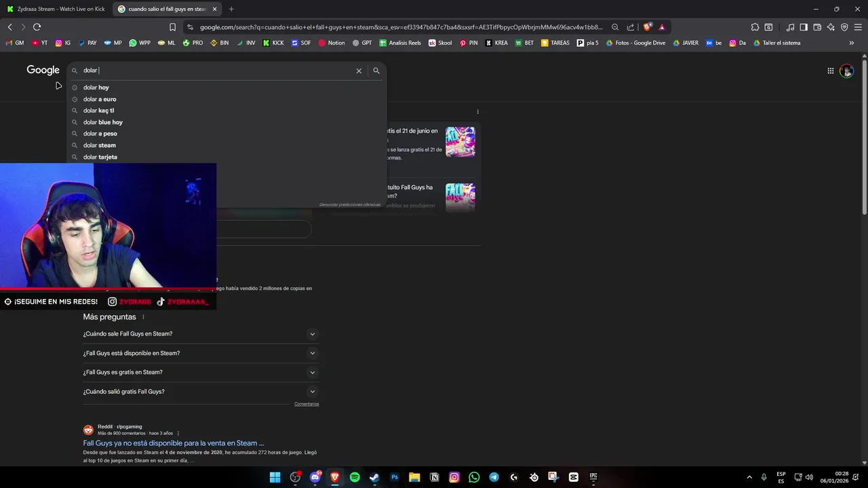Open Discord from the taskbar
The height and width of the screenshot is (488, 868).
pos(315,477)
